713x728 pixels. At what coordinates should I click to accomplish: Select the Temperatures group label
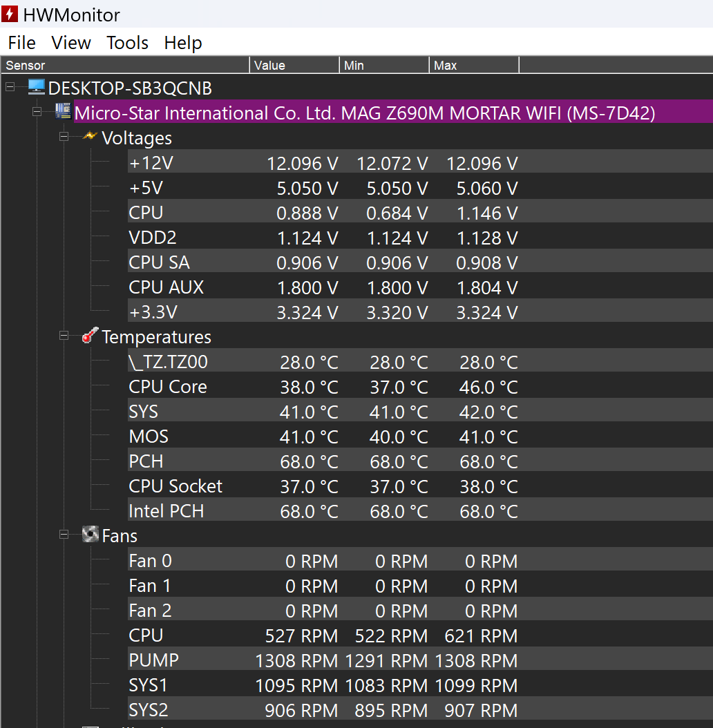pyautogui.click(x=157, y=337)
